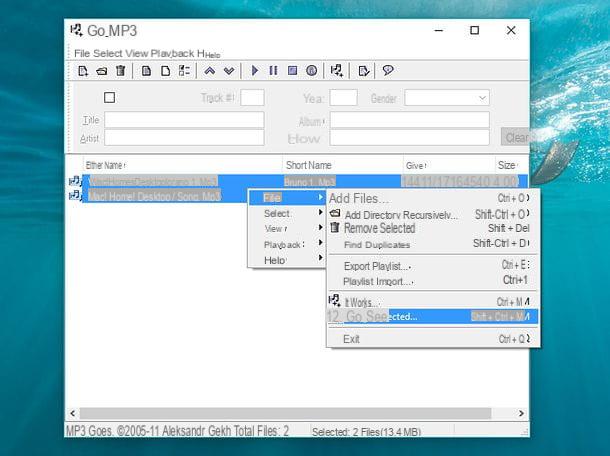Click the Select All page toolbar icon
Screen dimensions: 610x456
146,71
